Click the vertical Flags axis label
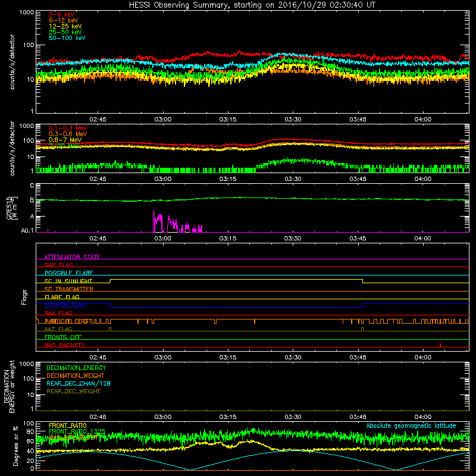Image resolution: width=476 pixels, height=476 pixels. point(24,297)
